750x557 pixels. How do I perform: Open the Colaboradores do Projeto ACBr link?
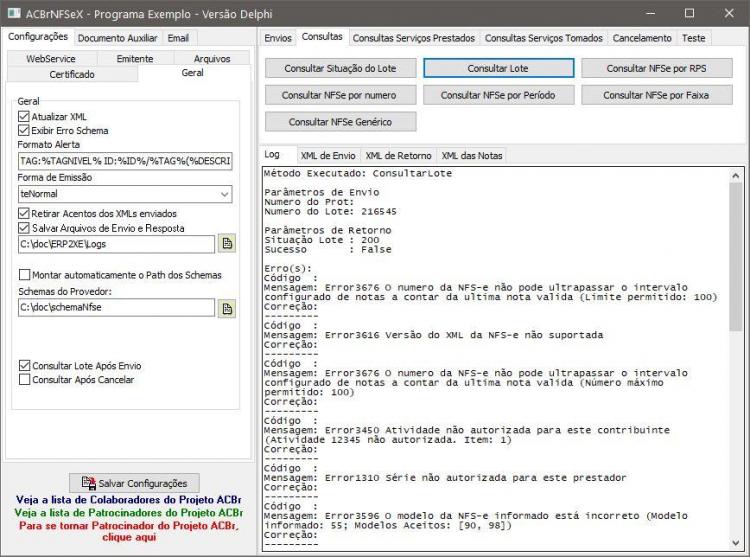128,500
